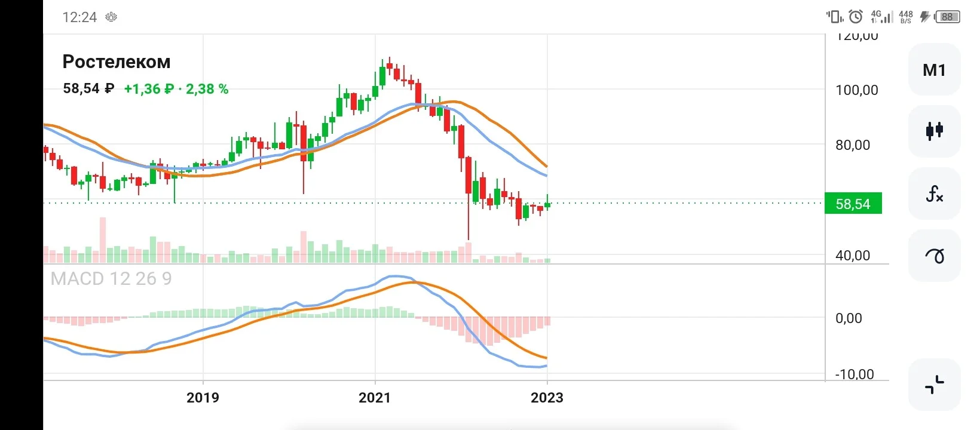980x430 pixels.
Task: Tap the -10,00 MACD axis label
Action: click(x=855, y=374)
